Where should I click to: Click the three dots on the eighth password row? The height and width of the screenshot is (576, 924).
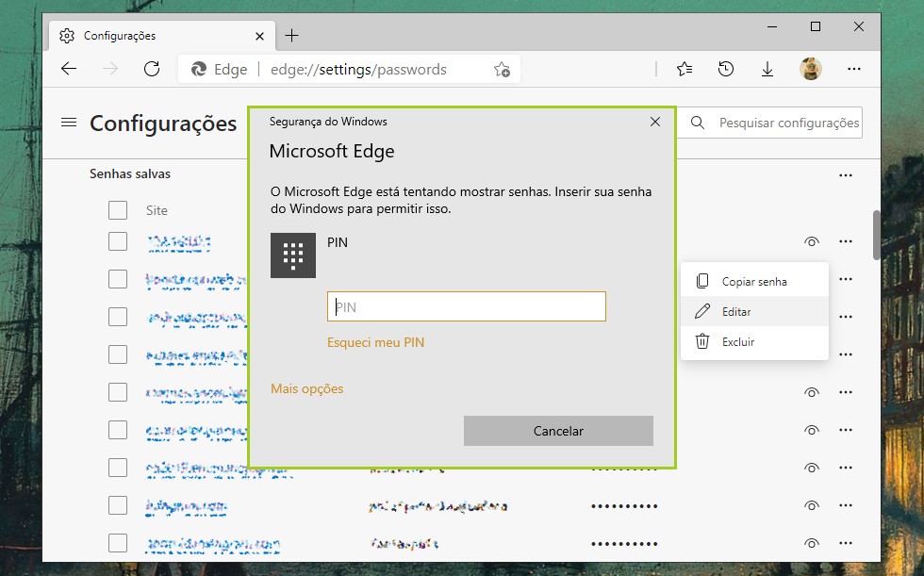(x=846, y=505)
